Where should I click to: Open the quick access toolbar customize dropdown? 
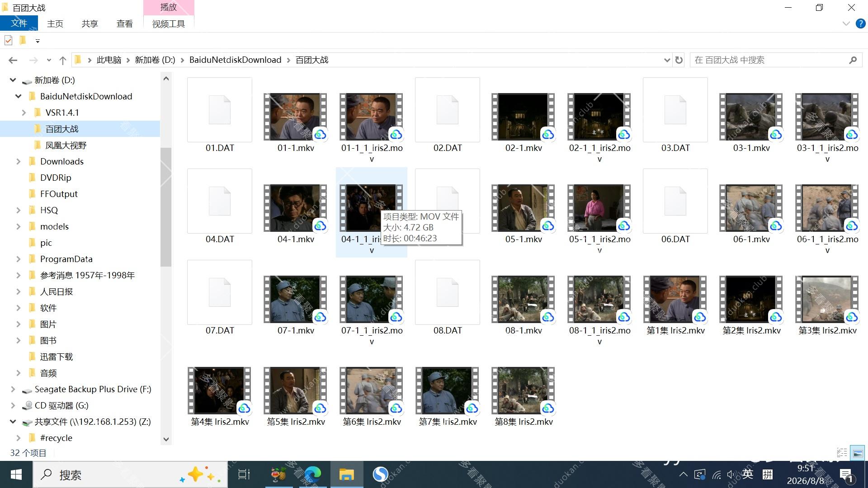[x=38, y=41]
